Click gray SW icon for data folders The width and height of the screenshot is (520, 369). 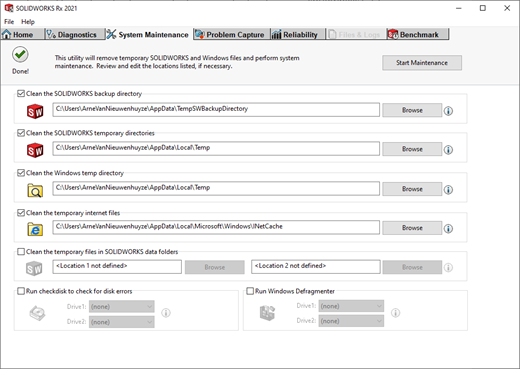34,268
